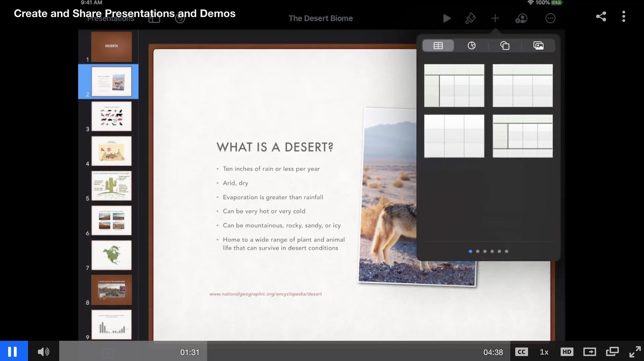Switch to the Media tab
Viewport: 644px width, 361px height.
click(538, 45)
